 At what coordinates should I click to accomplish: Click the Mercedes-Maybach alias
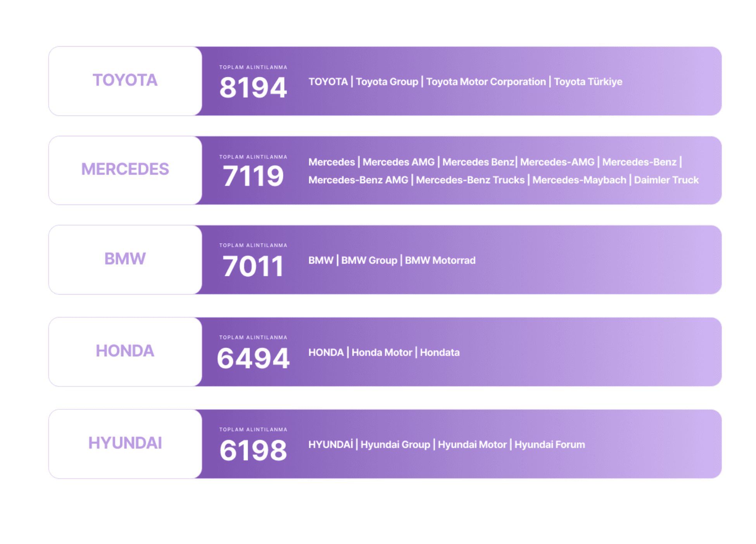(579, 180)
